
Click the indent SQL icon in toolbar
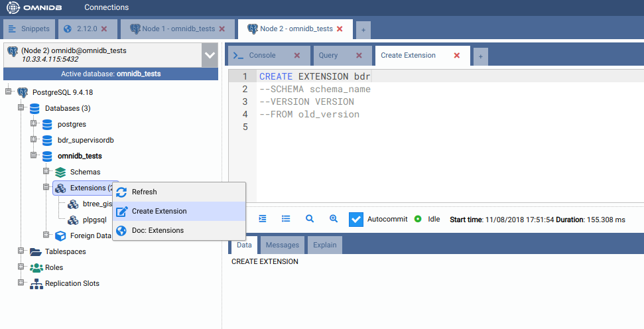pyautogui.click(x=263, y=218)
